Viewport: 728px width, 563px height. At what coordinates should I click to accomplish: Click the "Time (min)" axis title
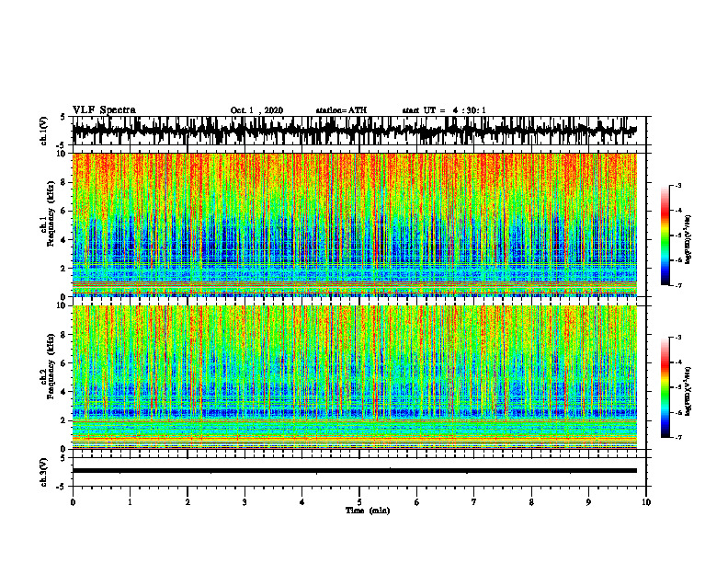(368, 511)
